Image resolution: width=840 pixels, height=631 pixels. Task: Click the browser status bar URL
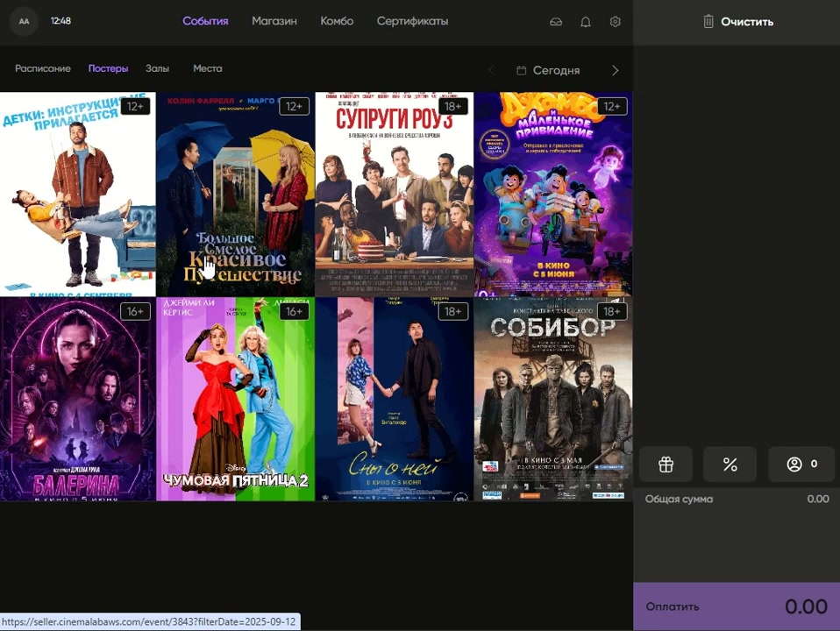click(149, 622)
